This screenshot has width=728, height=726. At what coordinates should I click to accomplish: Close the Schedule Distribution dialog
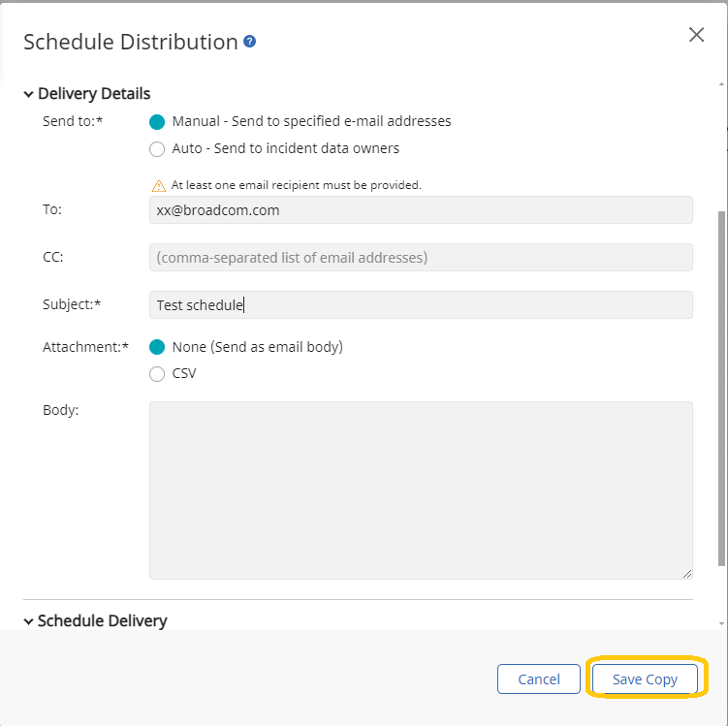click(696, 35)
